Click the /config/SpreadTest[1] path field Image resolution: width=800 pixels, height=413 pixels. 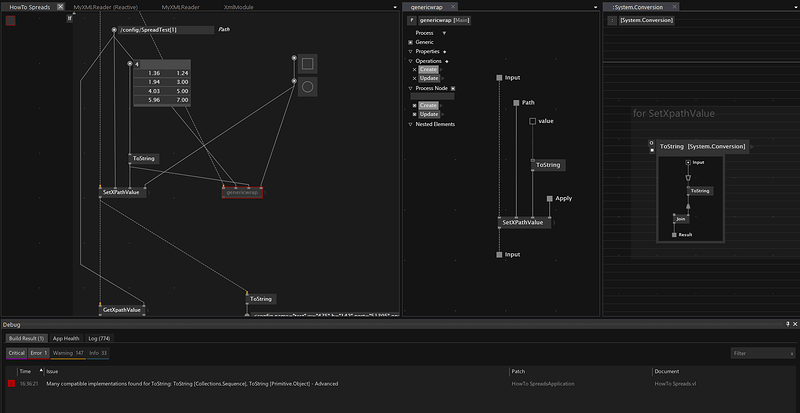pos(166,30)
